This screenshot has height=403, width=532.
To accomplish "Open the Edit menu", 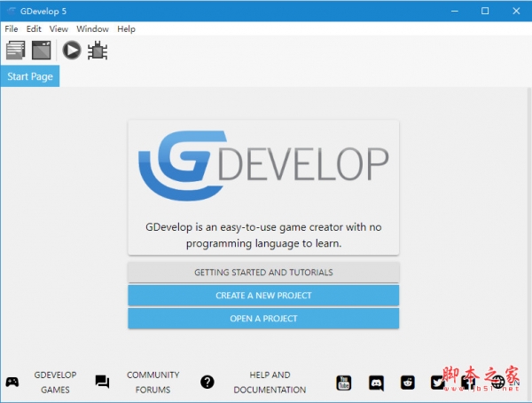I will (34, 29).
